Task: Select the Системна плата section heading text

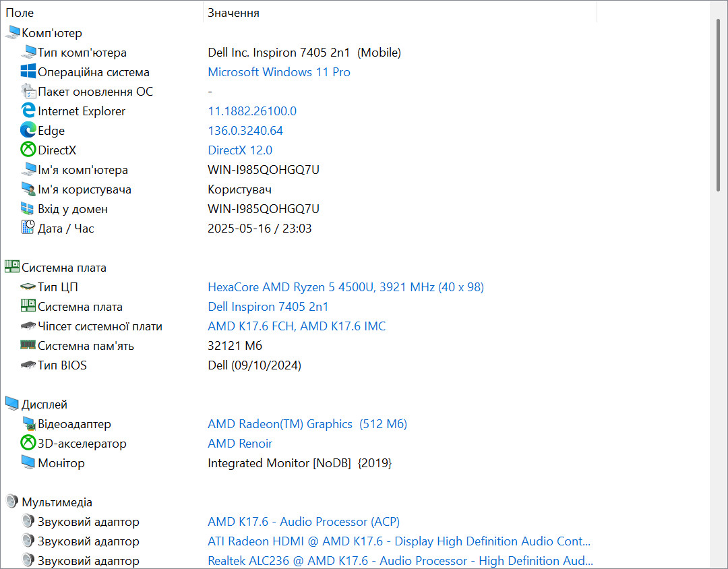Action: click(64, 268)
